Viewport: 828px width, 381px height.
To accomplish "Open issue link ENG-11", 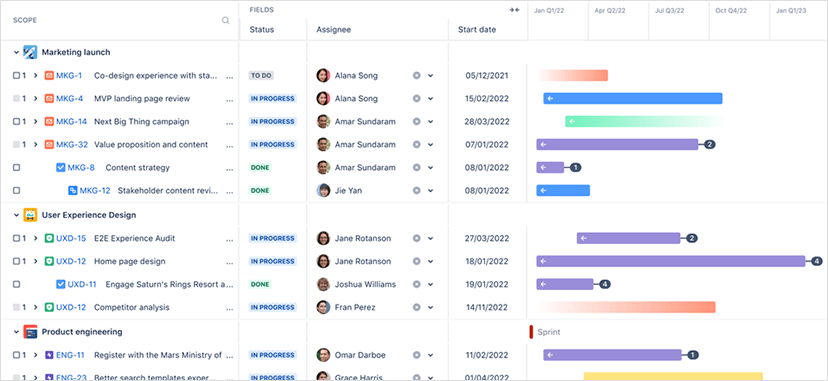I will (x=70, y=355).
